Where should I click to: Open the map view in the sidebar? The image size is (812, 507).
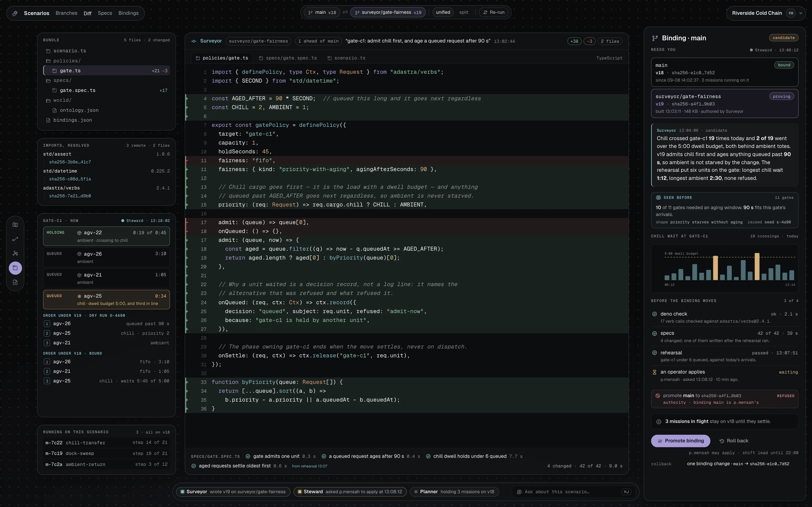click(x=15, y=225)
